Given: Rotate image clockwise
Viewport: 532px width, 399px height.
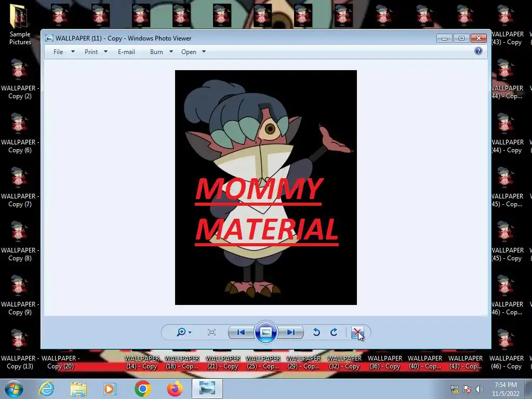Looking at the screenshot, I should tap(334, 332).
